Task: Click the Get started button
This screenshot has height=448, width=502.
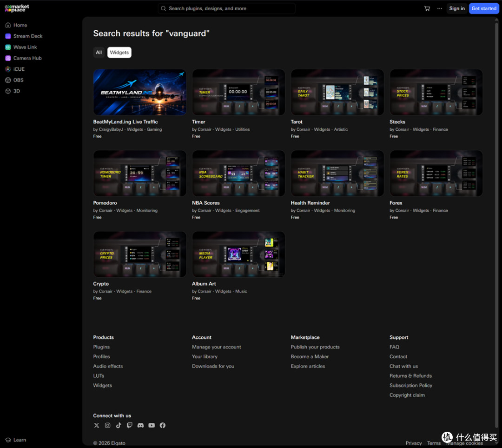Action: coord(484,8)
